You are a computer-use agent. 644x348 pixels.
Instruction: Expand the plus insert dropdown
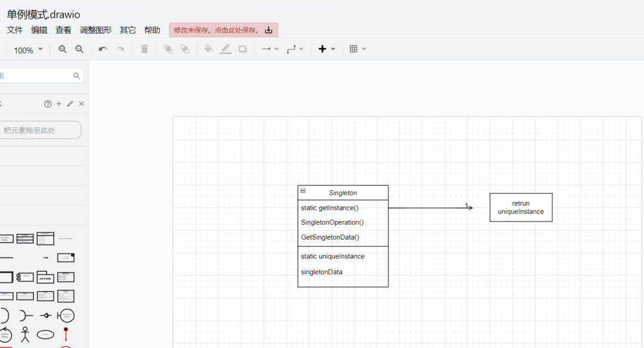tap(327, 49)
